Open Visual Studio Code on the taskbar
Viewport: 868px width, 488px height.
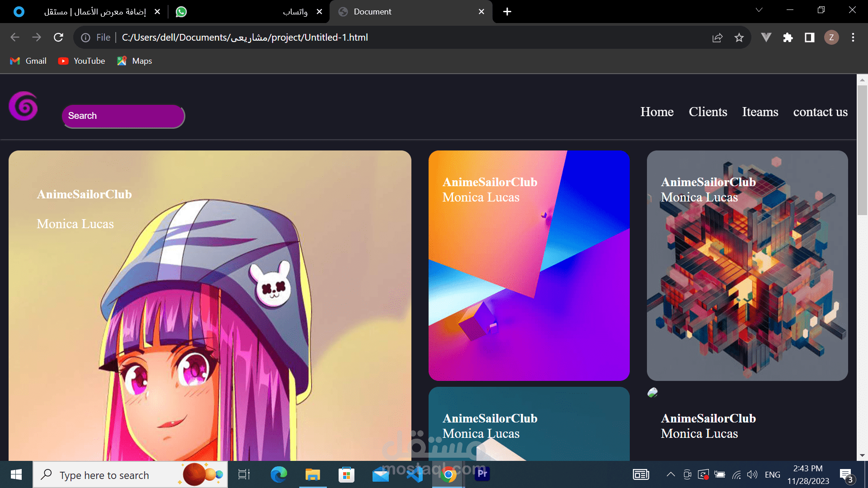pos(415,474)
